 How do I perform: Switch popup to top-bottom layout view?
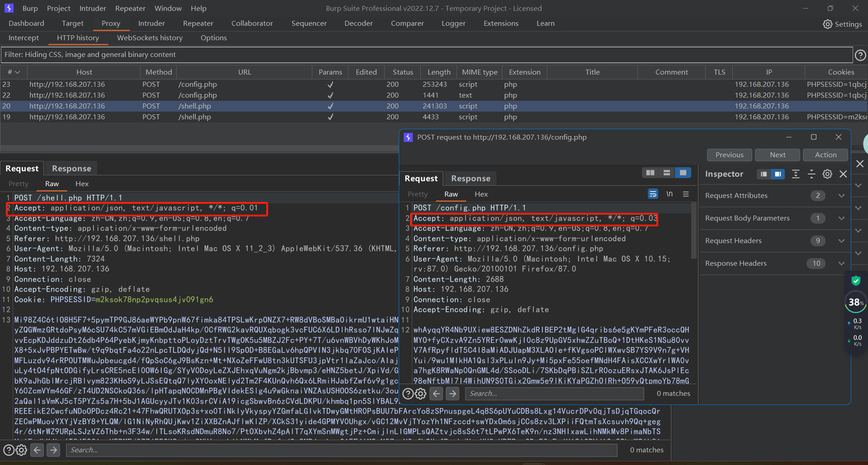(x=666, y=173)
